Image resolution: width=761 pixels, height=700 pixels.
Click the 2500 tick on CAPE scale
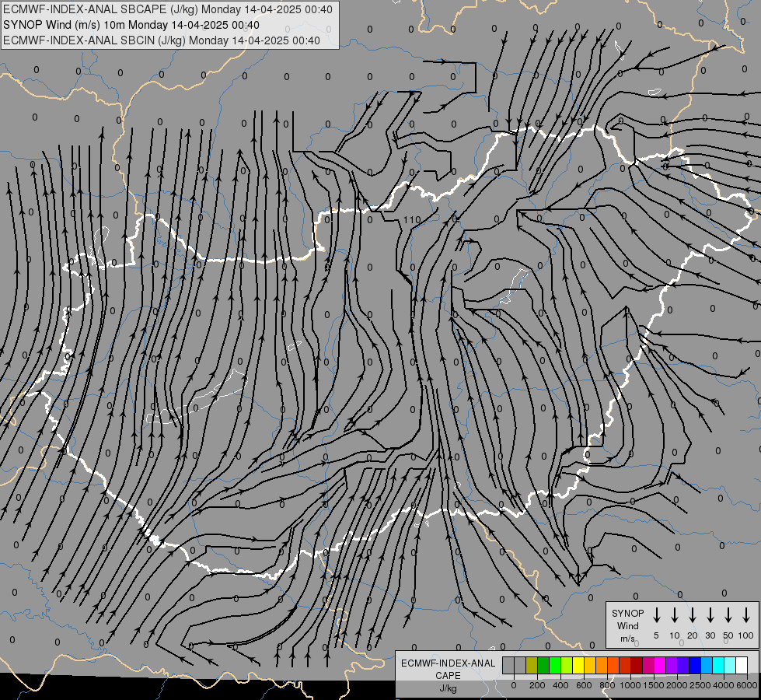pos(700,685)
